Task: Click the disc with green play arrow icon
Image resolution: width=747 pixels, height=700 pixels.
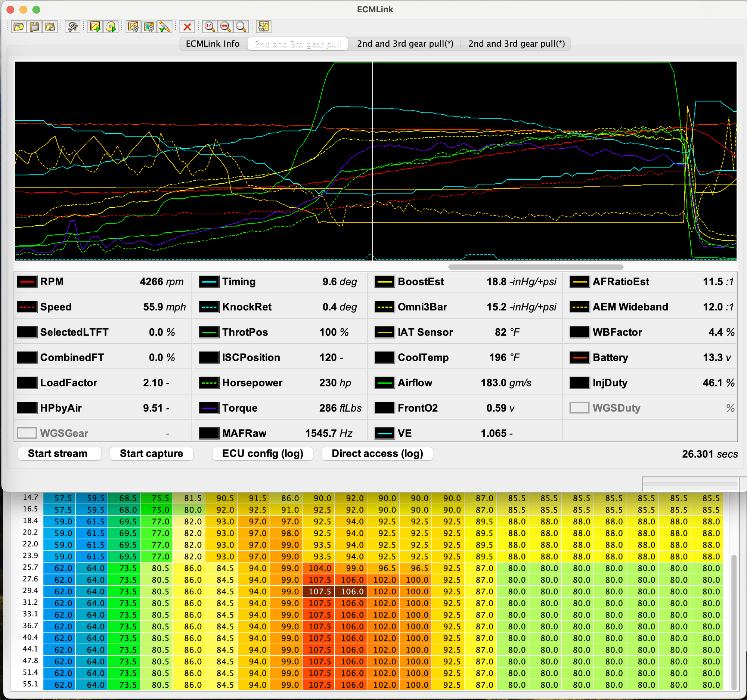Action: 111,27
